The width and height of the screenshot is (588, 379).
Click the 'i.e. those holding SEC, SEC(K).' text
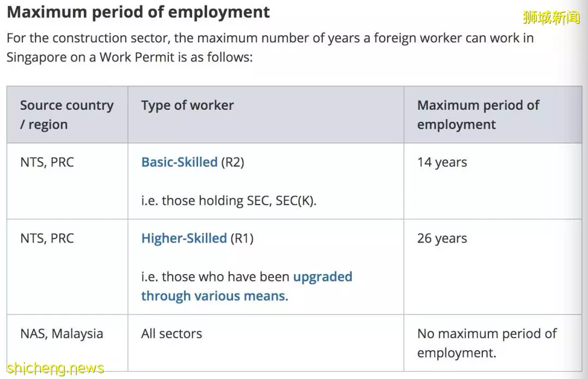[x=229, y=201]
